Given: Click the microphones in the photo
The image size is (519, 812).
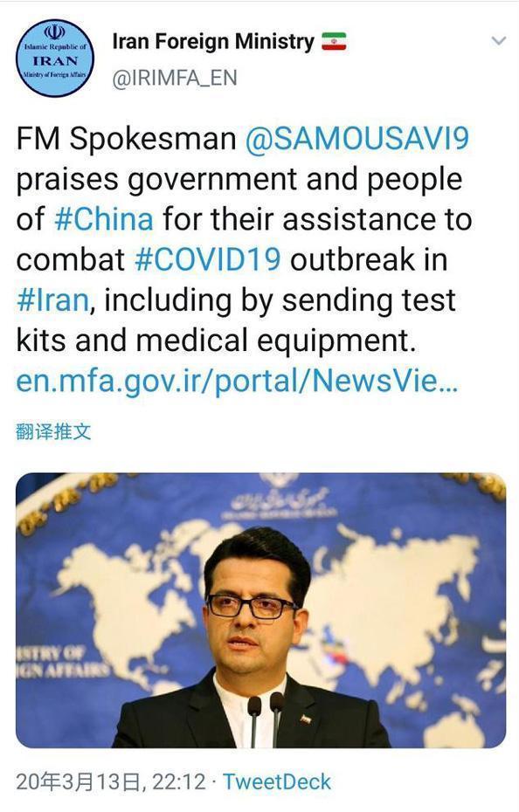Looking at the screenshot, I should pyautogui.click(x=266, y=719).
